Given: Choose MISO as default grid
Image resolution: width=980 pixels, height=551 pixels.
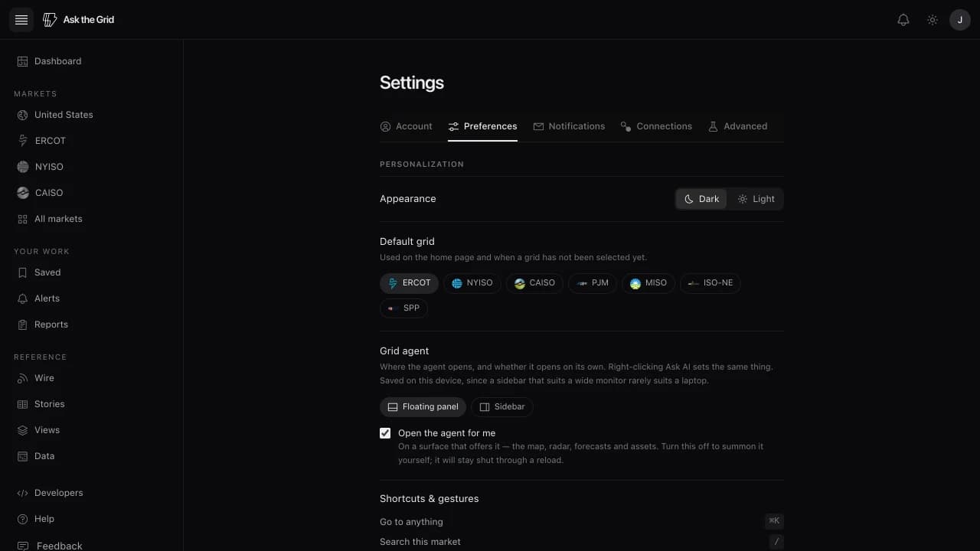Looking at the screenshot, I should click(648, 283).
